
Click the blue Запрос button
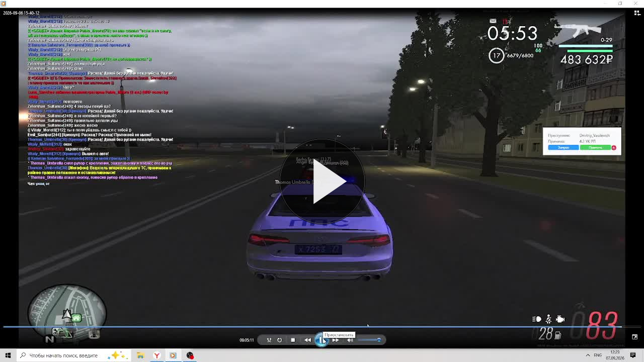tap(563, 148)
